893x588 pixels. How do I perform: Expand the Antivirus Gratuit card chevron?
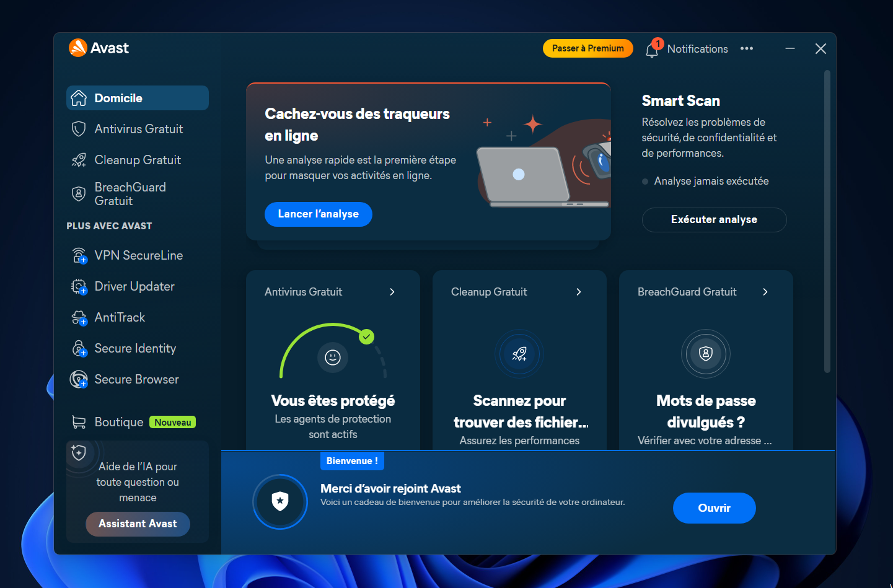392,292
